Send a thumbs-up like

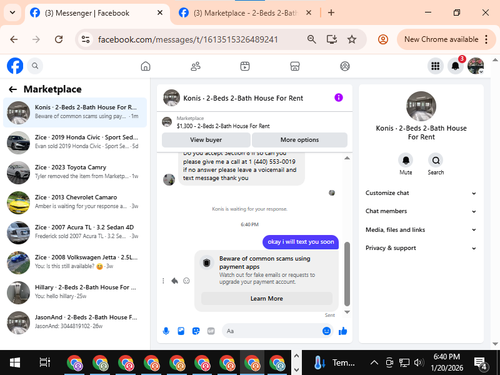pos(343,331)
